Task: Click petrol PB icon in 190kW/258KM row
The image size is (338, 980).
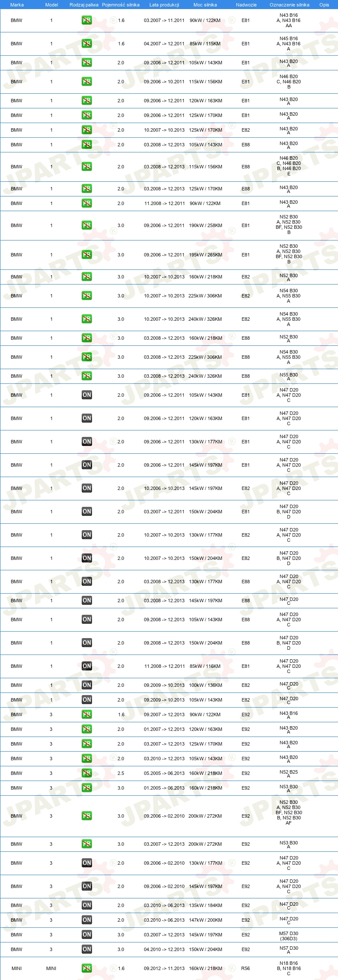Action: click(x=87, y=225)
